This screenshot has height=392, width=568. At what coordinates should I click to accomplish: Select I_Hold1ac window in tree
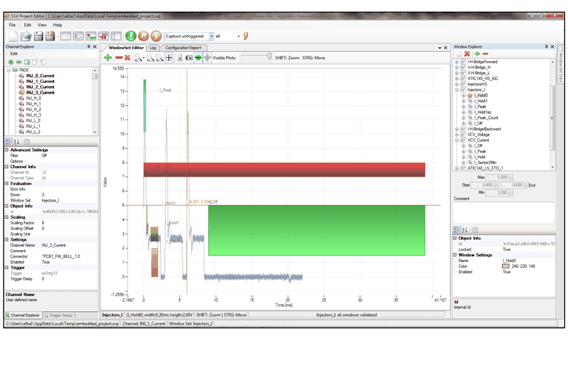(x=483, y=112)
